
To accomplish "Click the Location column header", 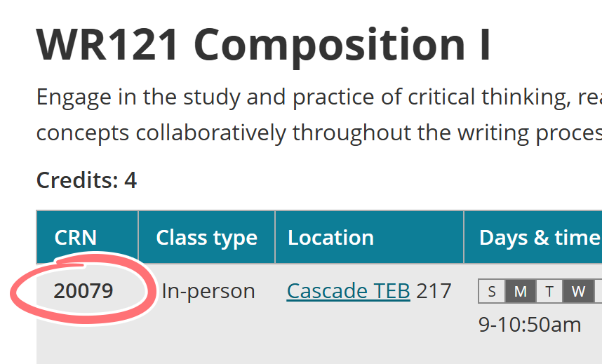I will (330, 238).
